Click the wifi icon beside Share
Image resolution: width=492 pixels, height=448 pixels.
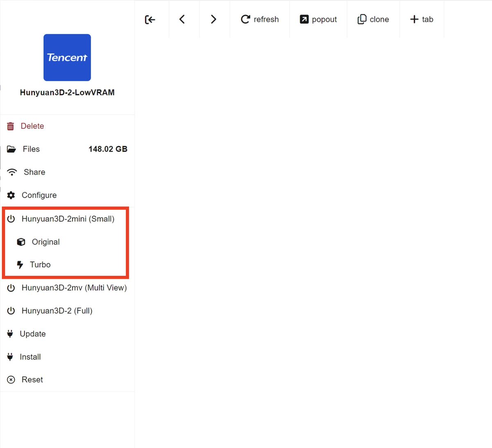click(x=12, y=172)
